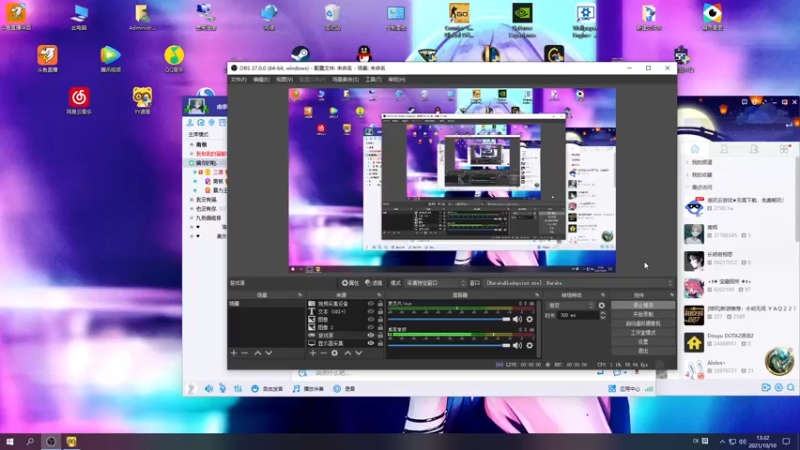Click the Windows Start button
Viewport: 800px width, 450px height.
[10, 441]
